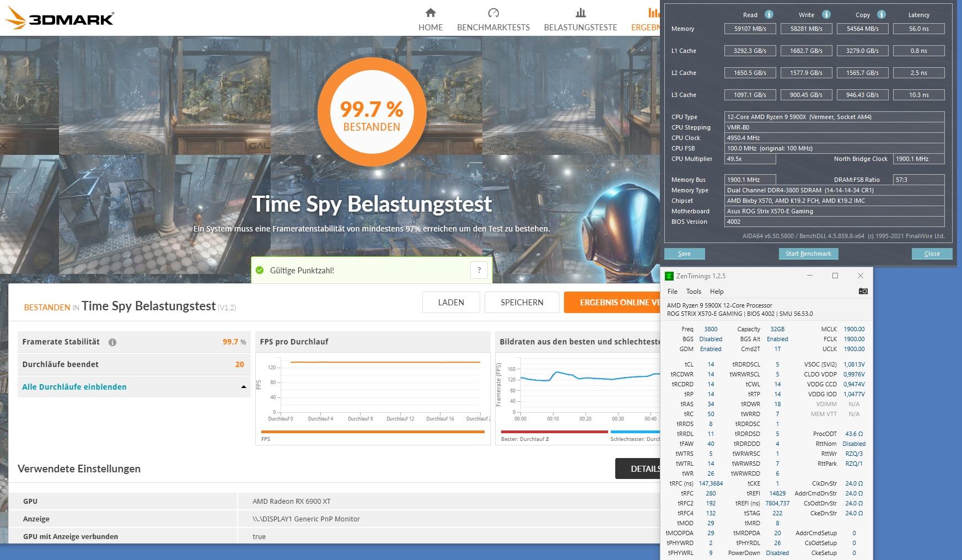Click the Framerate Stabilität info icon
The image size is (962, 560).
(x=112, y=342)
